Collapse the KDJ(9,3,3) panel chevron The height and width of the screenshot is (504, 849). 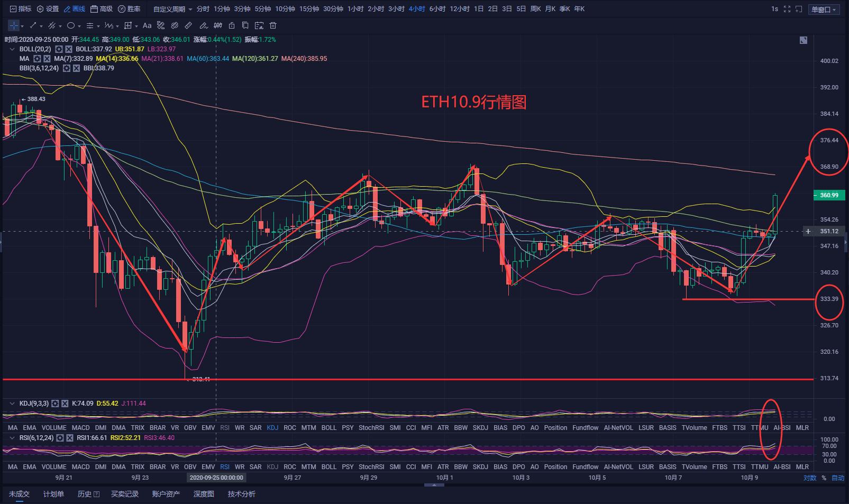[12, 404]
